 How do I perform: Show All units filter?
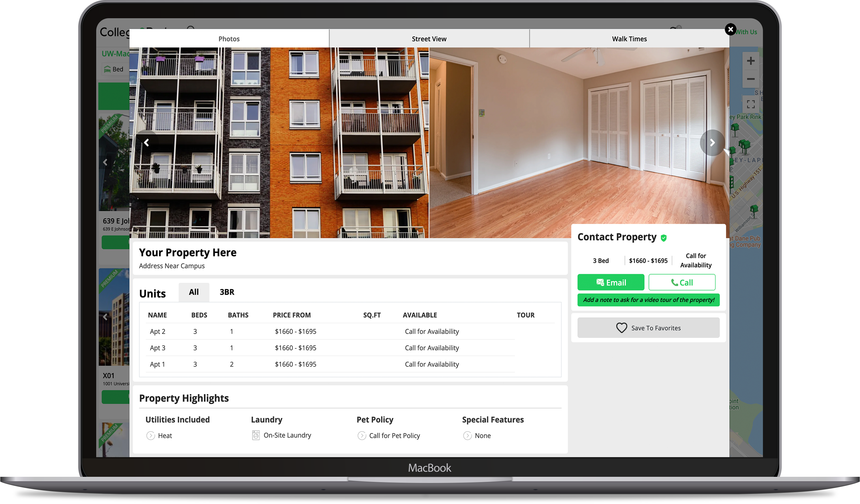click(x=194, y=292)
